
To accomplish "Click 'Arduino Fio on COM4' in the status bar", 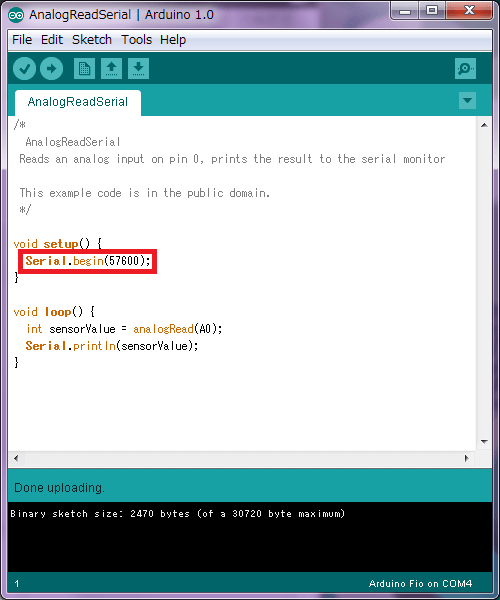I will [x=420, y=584].
